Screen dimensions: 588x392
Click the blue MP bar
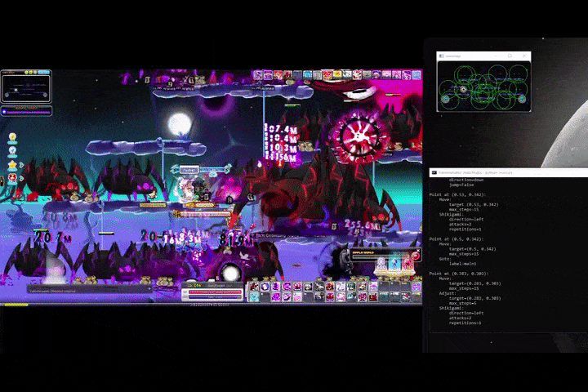click(215, 296)
